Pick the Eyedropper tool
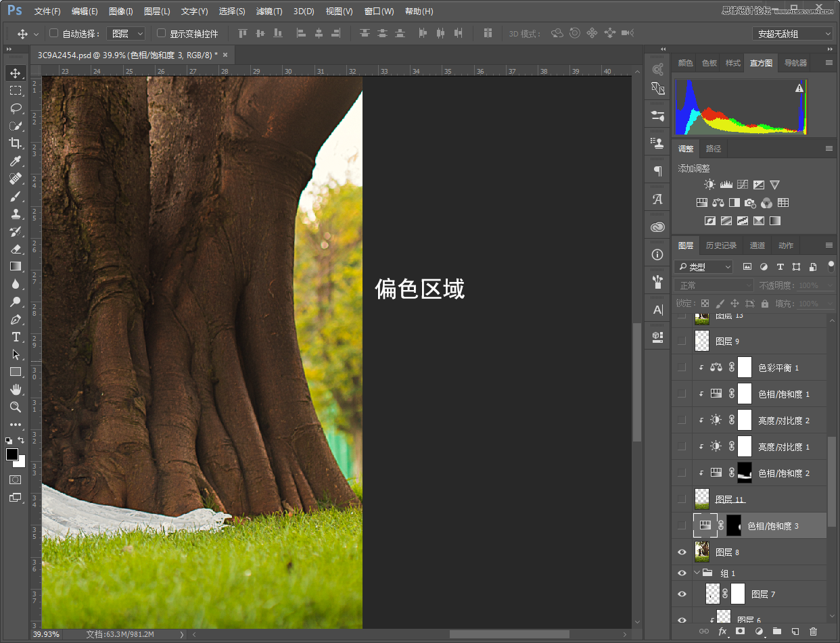 (x=15, y=161)
